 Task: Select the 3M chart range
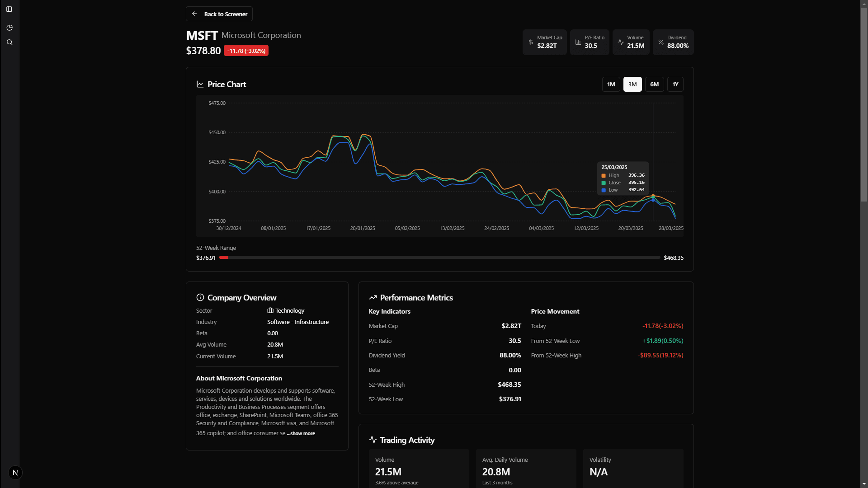pyautogui.click(x=632, y=84)
